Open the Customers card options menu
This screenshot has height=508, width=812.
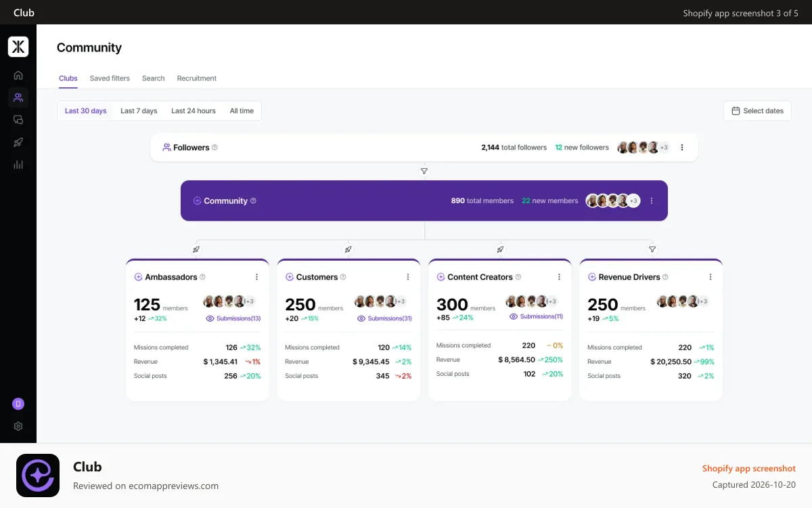click(x=408, y=277)
